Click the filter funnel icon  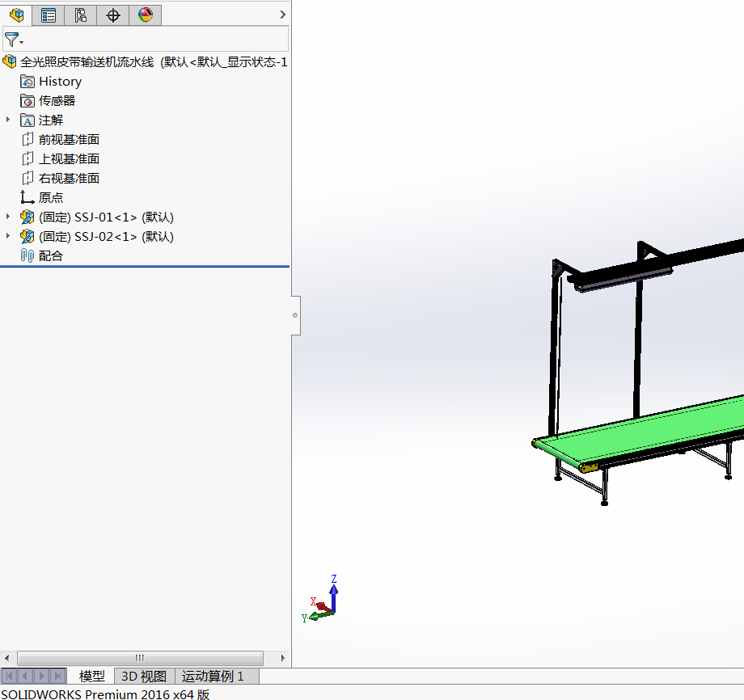coord(11,40)
